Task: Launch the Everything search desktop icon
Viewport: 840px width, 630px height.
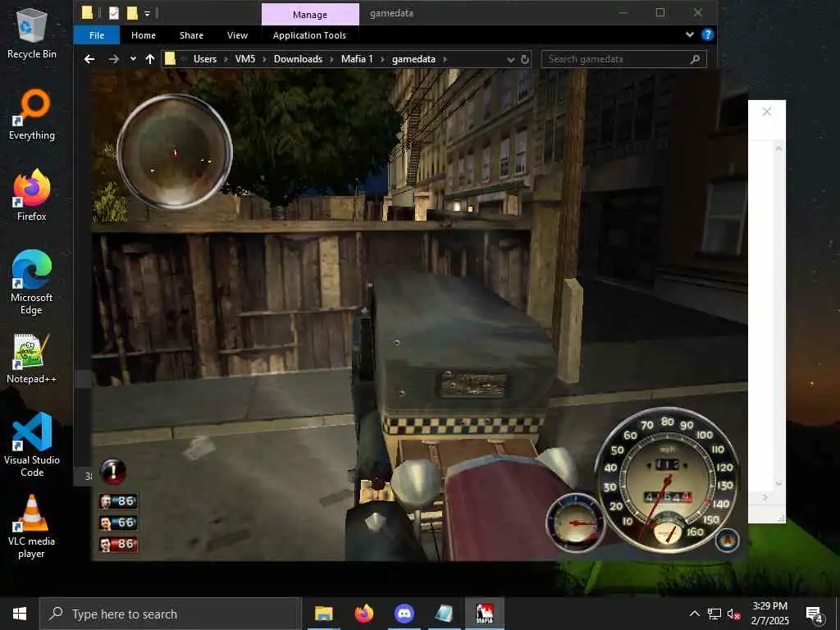Action: (32, 115)
